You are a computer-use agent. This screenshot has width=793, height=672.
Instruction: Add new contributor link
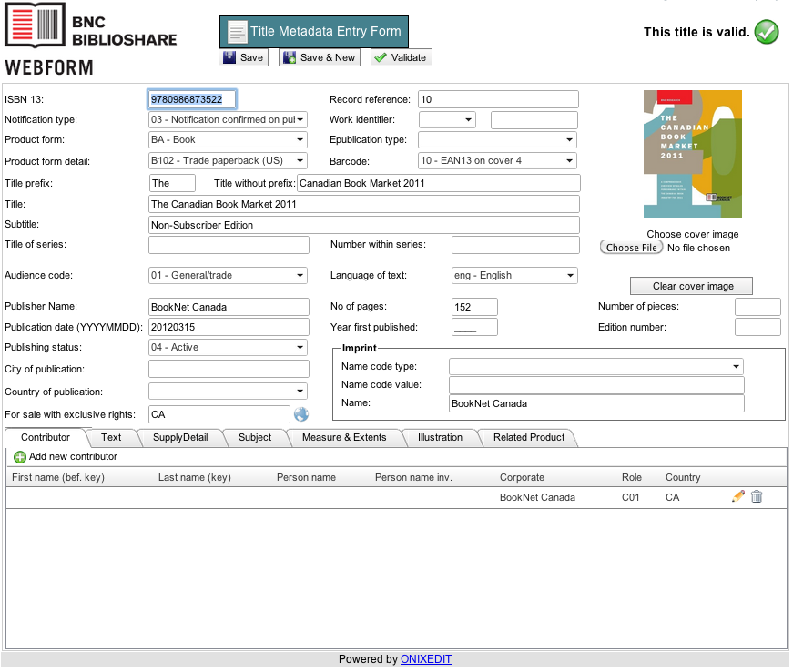tap(73, 457)
